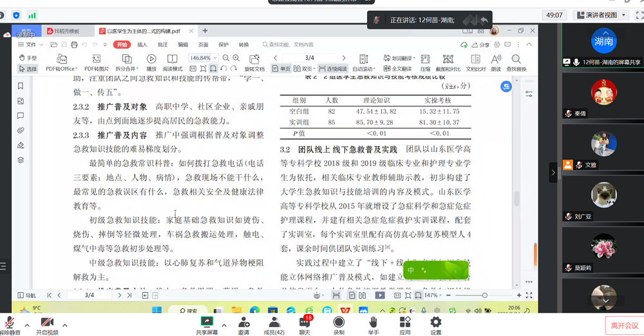Select the 阅读模式 reading mode icon
Image resolution: width=644 pixels, height=336 pixels.
172,59
